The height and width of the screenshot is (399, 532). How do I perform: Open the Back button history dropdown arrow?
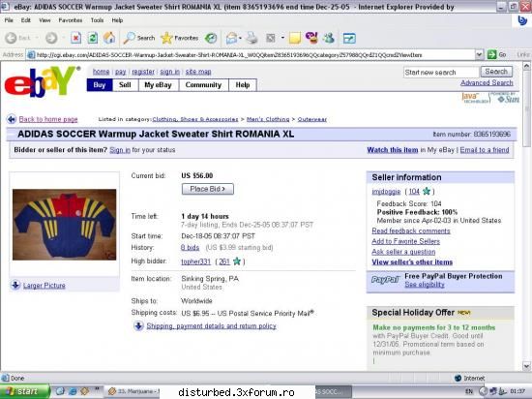tap(37, 38)
